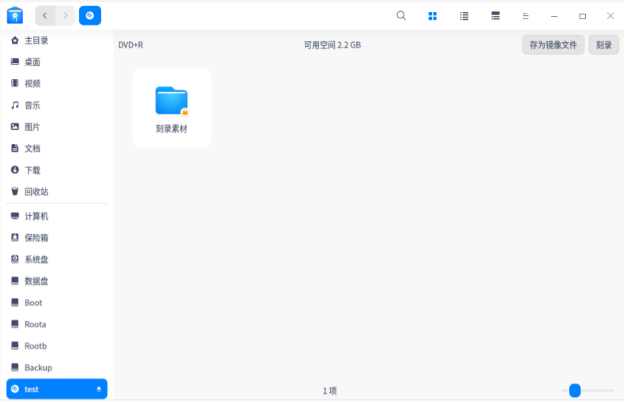This screenshot has width=625, height=402.
Task: Switch to icon grid view
Action: [432, 16]
